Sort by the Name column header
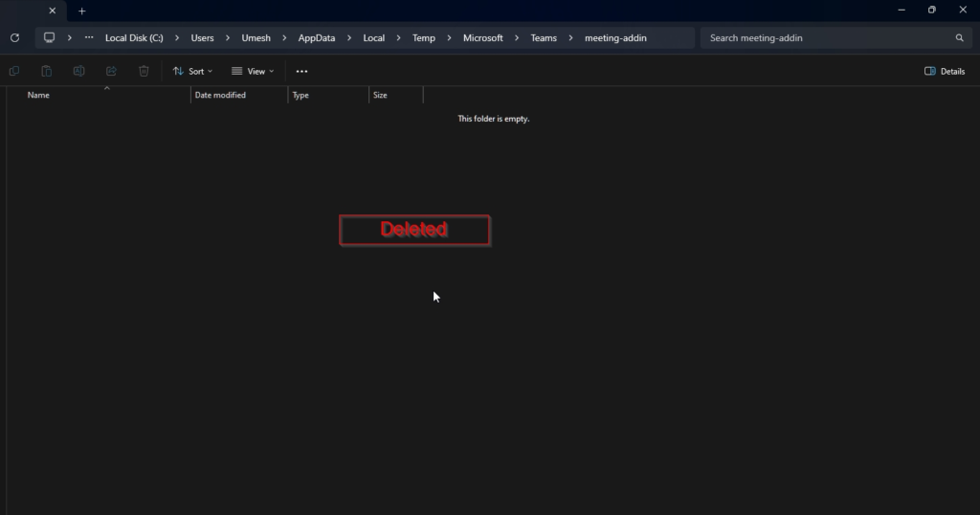 click(107, 95)
